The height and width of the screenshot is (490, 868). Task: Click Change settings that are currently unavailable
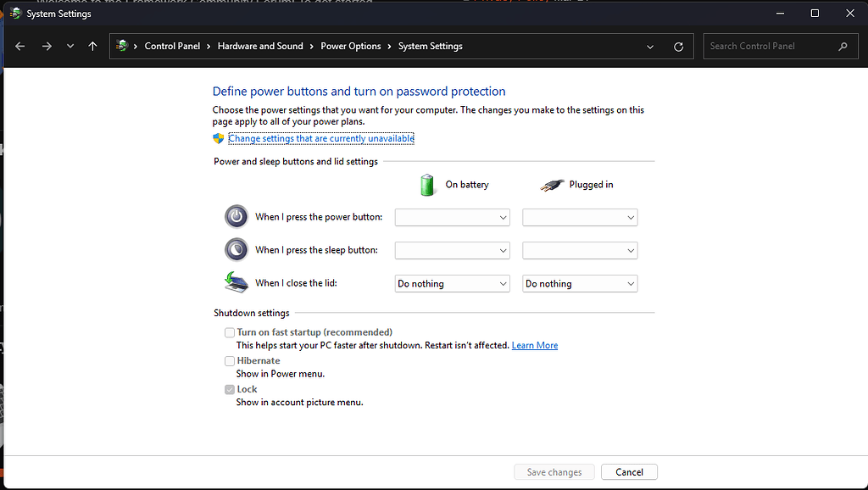pos(321,138)
